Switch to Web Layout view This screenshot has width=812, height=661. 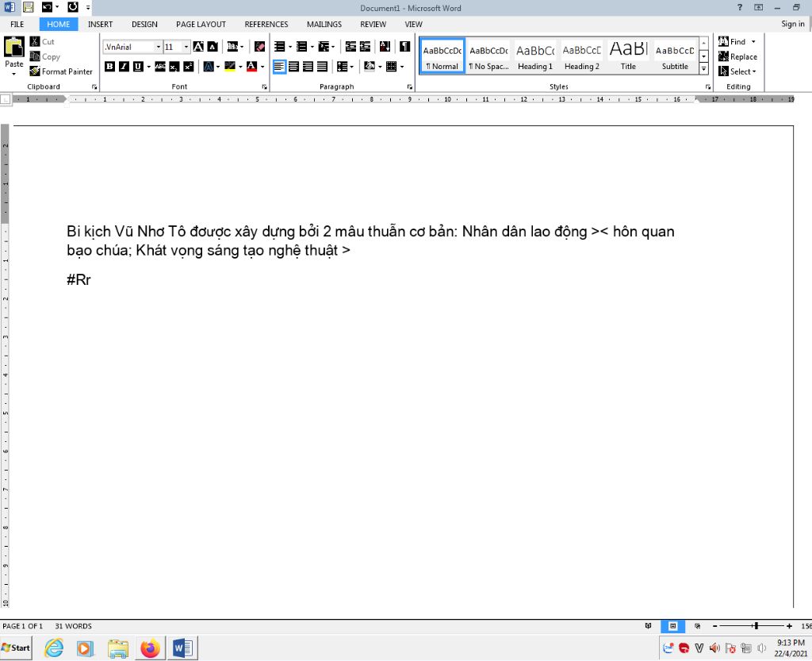click(698, 626)
